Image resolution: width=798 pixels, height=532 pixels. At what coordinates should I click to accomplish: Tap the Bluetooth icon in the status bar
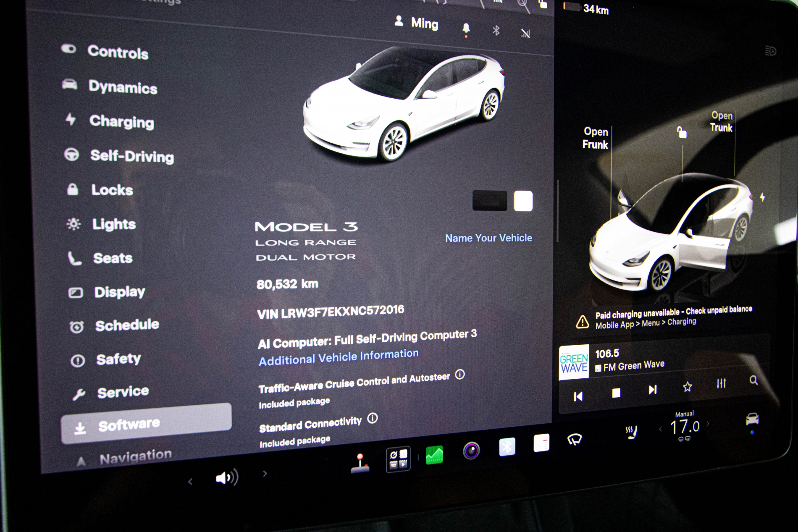[496, 30]
